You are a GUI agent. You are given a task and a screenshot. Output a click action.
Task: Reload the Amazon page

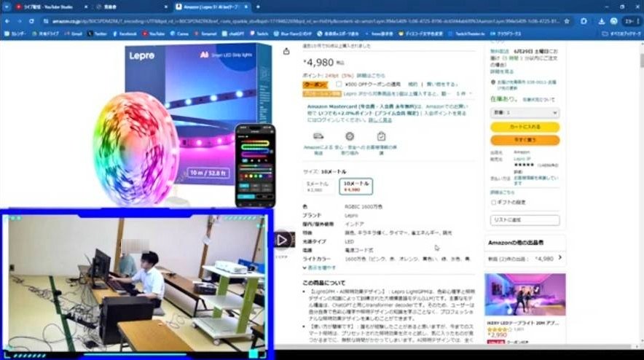pos(31,21)
